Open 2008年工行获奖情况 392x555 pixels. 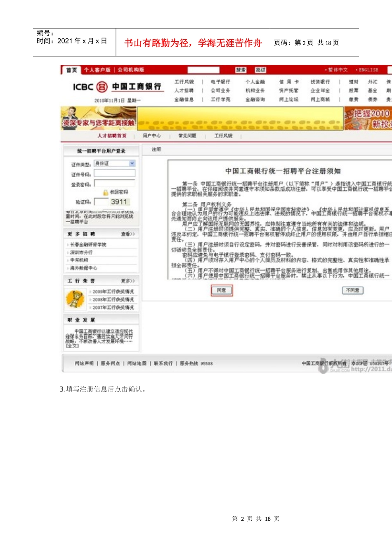pos(113,299)
